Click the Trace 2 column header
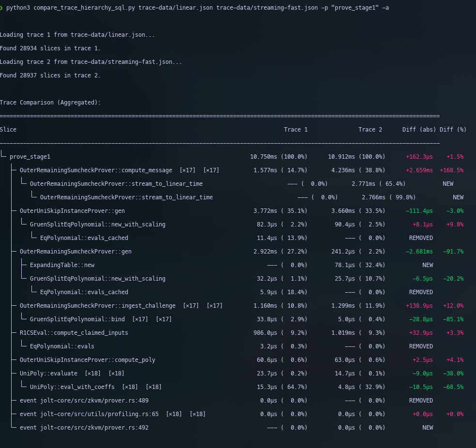 pyautogui.click(x=370, y=130)
